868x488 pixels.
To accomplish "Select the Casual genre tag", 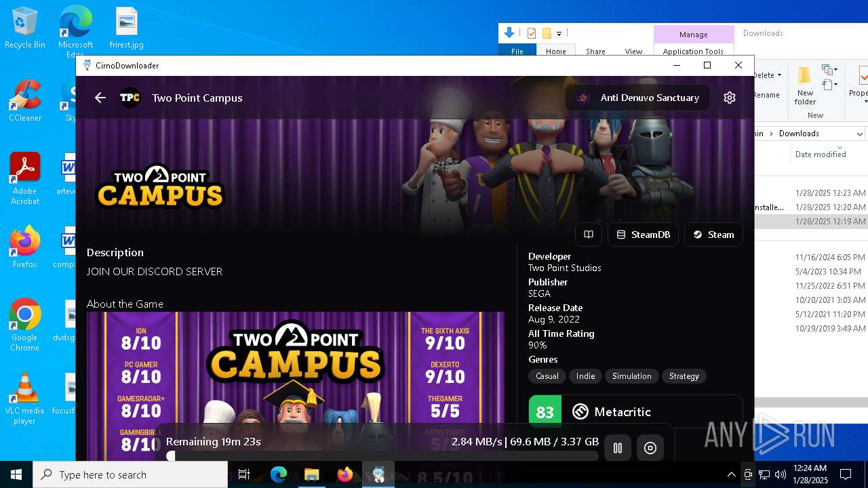I will click(x=547, y=376).
